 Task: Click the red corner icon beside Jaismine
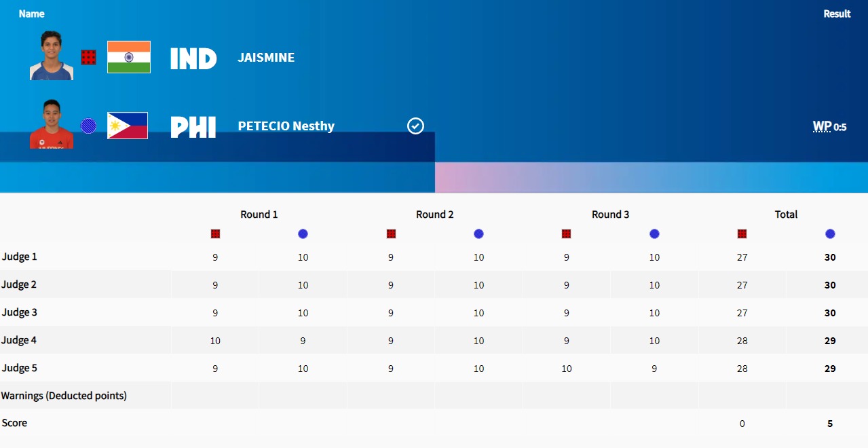[x=88, y=58]
